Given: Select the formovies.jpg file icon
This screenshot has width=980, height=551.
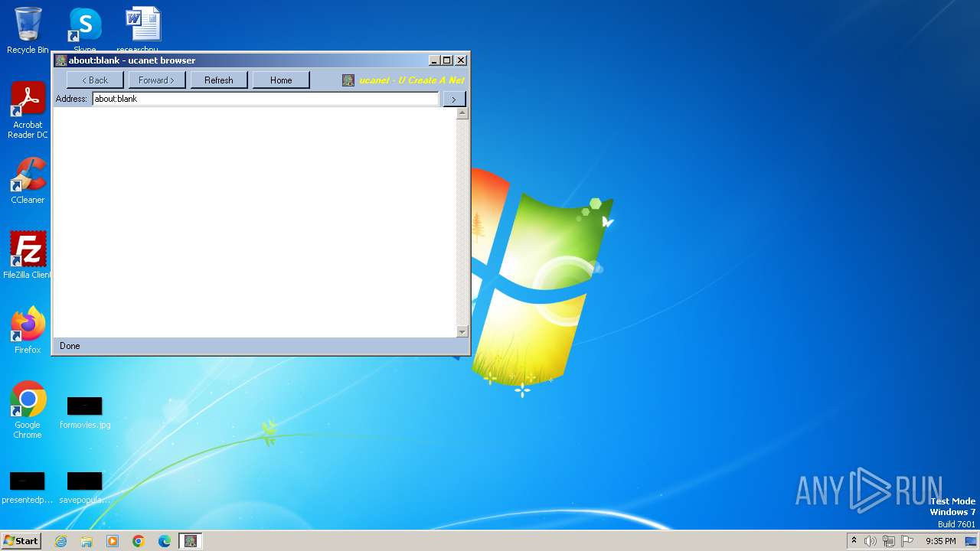Looking at the screenshot, I should pyautogui.click(x=85, y=412).
